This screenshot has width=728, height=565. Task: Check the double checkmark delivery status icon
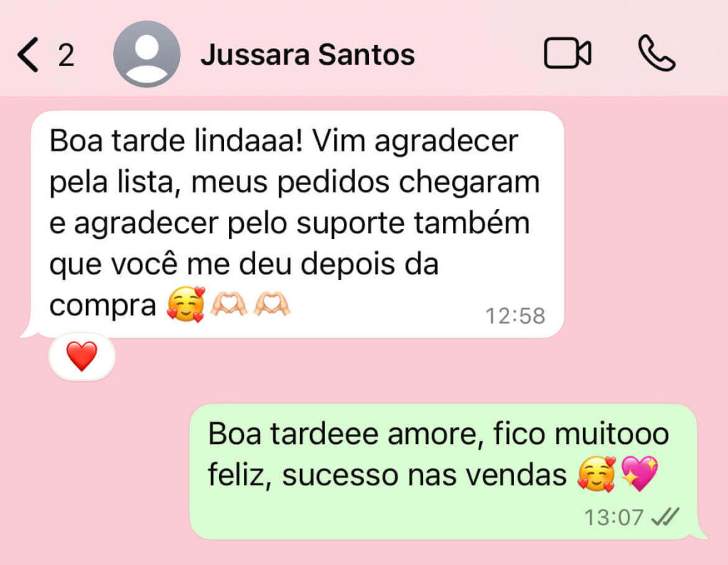(x=665, y=517)
